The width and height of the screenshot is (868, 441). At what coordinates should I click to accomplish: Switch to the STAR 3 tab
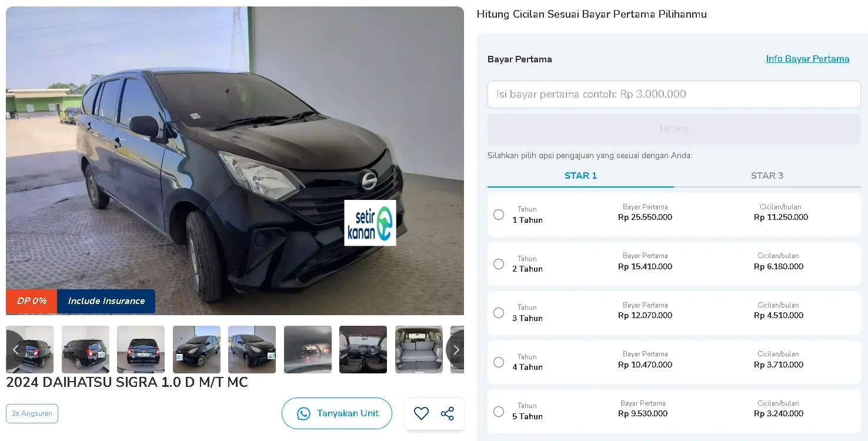click(767, 175)
